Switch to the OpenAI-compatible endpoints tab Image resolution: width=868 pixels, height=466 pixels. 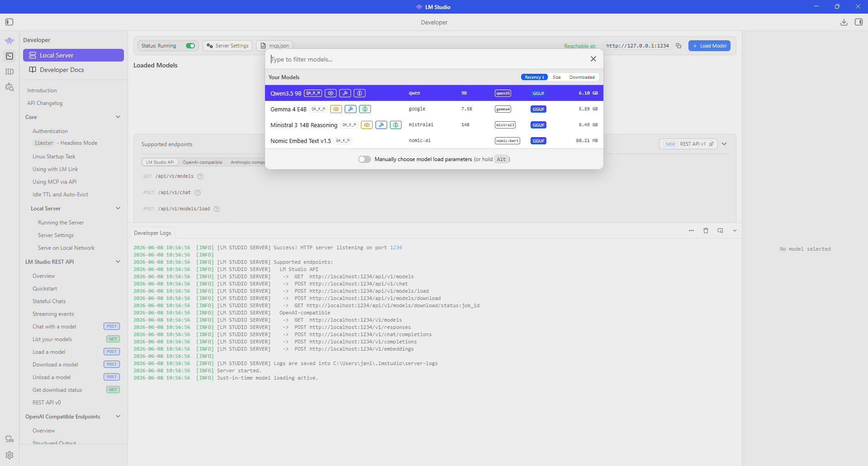click(x=202, y=162)
